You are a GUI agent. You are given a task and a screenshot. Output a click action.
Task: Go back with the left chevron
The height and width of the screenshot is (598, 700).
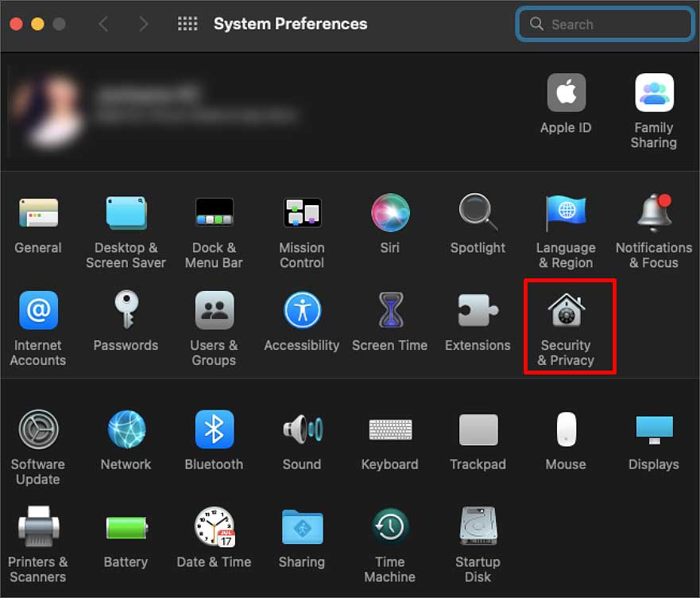click(x=103, y=24)
